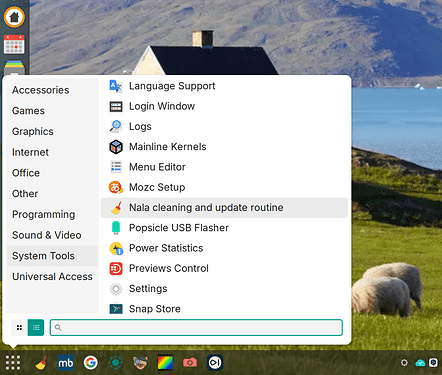Image resolution: width=442 pixels, height=375 pixels.
Task: Select the Internet category
Action: coord(52,152)
